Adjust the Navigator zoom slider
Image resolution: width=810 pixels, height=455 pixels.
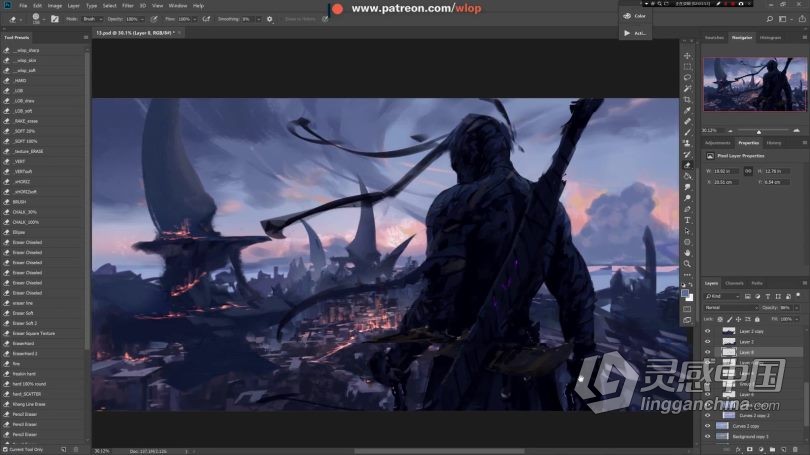click(x=758, y=131)
